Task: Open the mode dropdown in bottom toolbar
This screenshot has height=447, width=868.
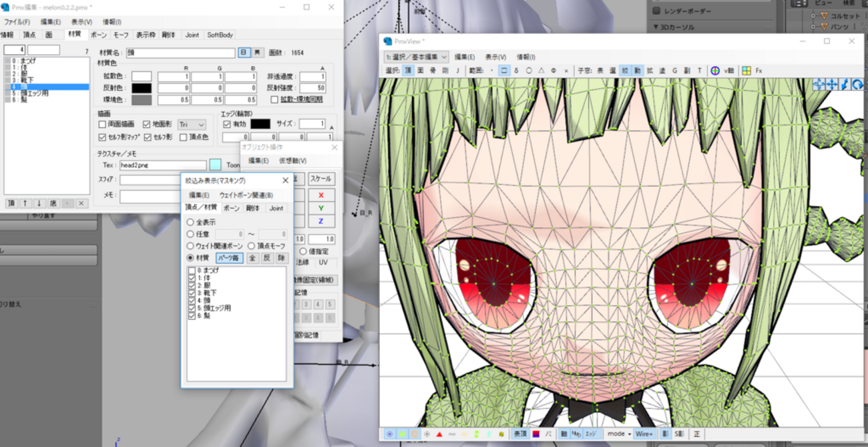Action: coord(619,434)
